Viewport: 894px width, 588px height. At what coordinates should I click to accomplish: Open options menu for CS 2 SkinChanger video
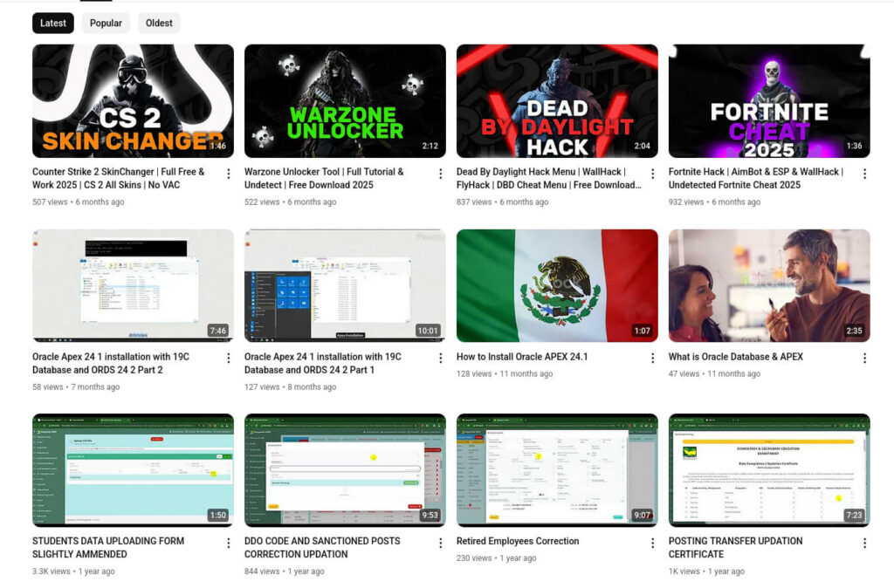pos(227,173)
